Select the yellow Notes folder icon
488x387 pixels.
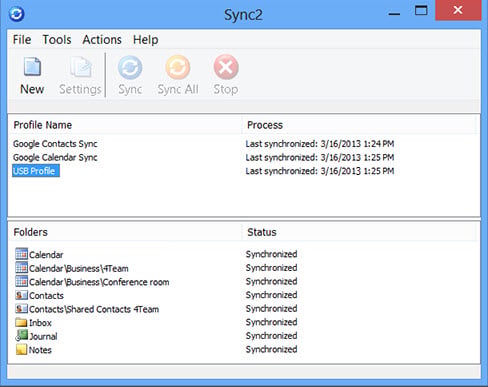point(21,349)
